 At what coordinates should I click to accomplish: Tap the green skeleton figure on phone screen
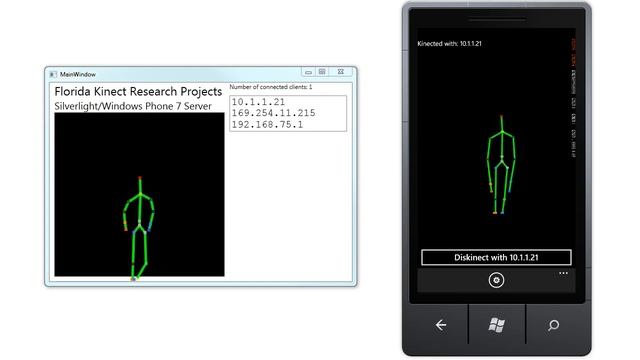pyautogui.click(x=501, y=164)
